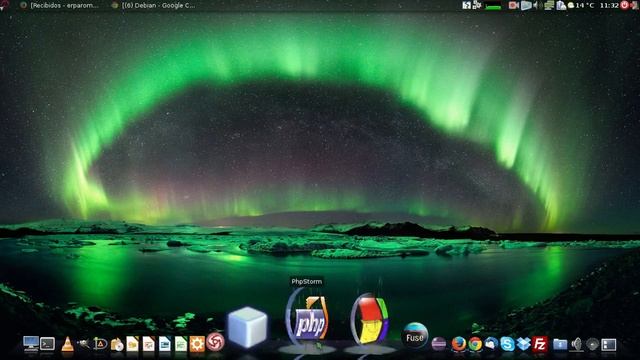Open the grey round icon beside the dock speaker
Image resolution: width=640 pixels, height=360 pixels.
pyautogui.click(x=592, y=344)
